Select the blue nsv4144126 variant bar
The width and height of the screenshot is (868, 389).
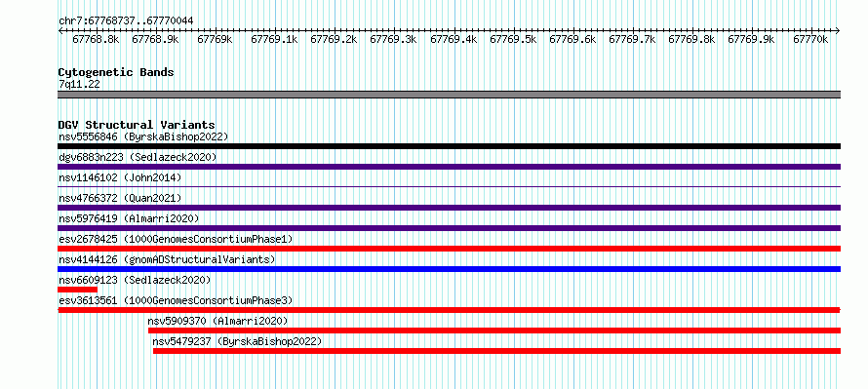click(450, 269)
